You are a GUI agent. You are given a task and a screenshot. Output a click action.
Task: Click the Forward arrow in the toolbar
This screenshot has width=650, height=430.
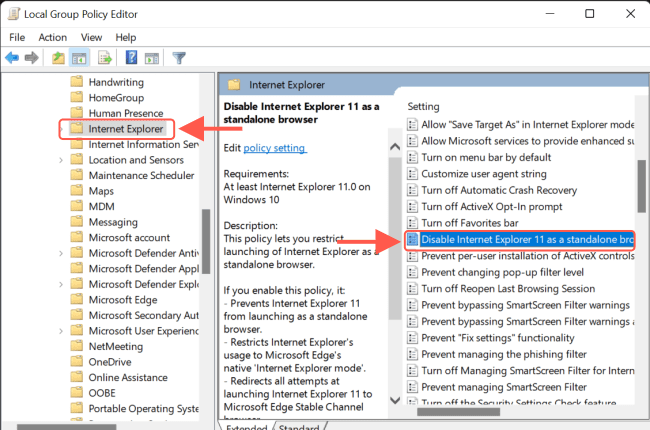pyautogui.click(x=32, y=58)
